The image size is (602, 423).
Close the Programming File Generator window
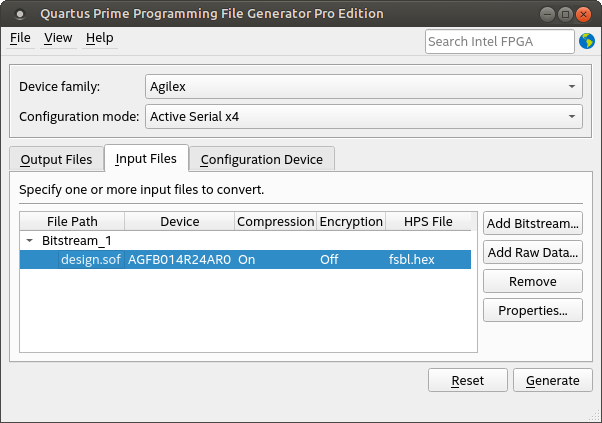(583, 14)
